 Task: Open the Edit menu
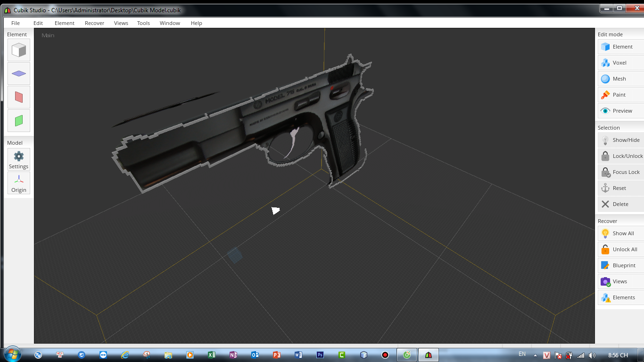tap(38, 23)
